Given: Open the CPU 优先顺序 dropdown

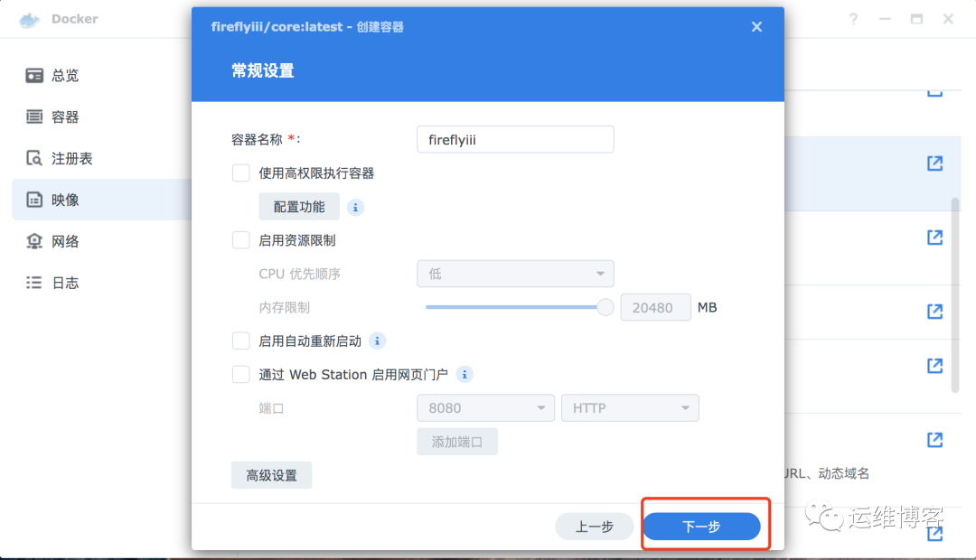Looking at the screenshot, I should point(515,274).
